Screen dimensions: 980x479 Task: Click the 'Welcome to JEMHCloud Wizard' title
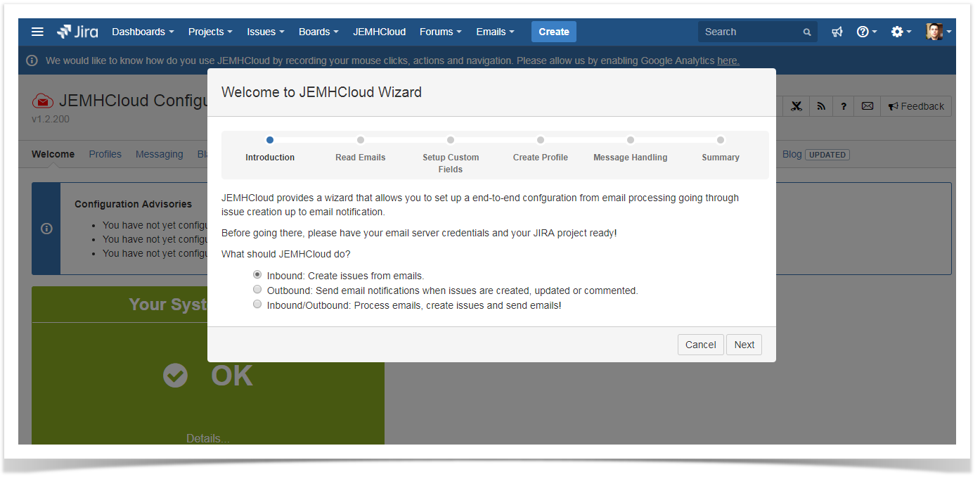(x=321, y=92)
